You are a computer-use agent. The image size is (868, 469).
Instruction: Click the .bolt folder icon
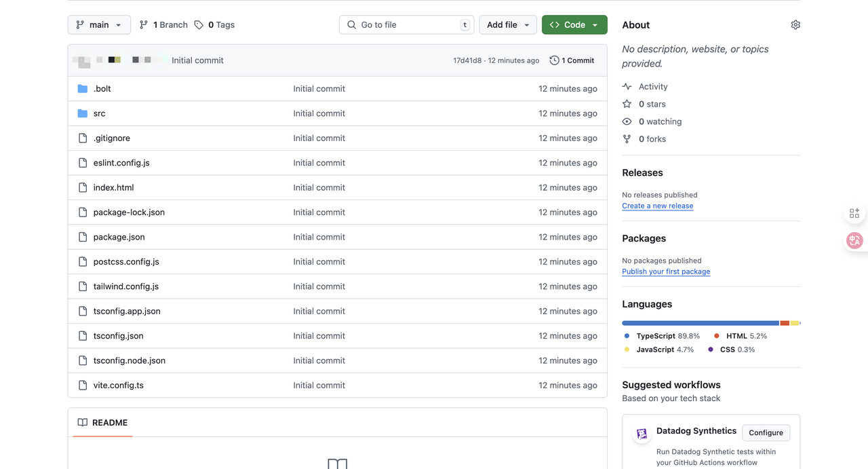(x=83, y=89)
